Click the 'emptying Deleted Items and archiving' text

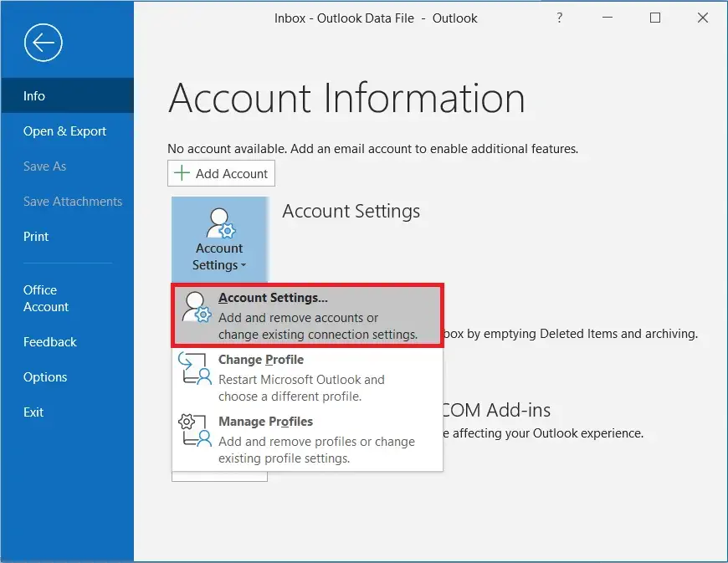click(x=591, y=334)
